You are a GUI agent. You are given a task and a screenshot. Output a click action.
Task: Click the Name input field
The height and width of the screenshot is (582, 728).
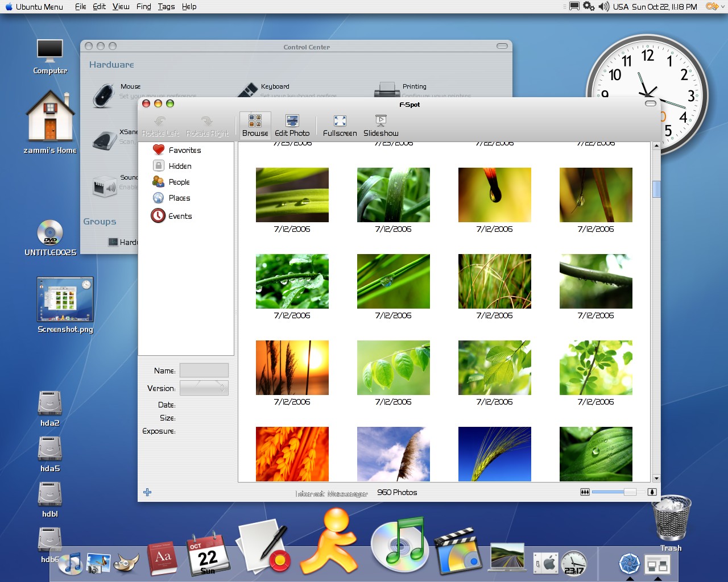[x=204, y=371]
